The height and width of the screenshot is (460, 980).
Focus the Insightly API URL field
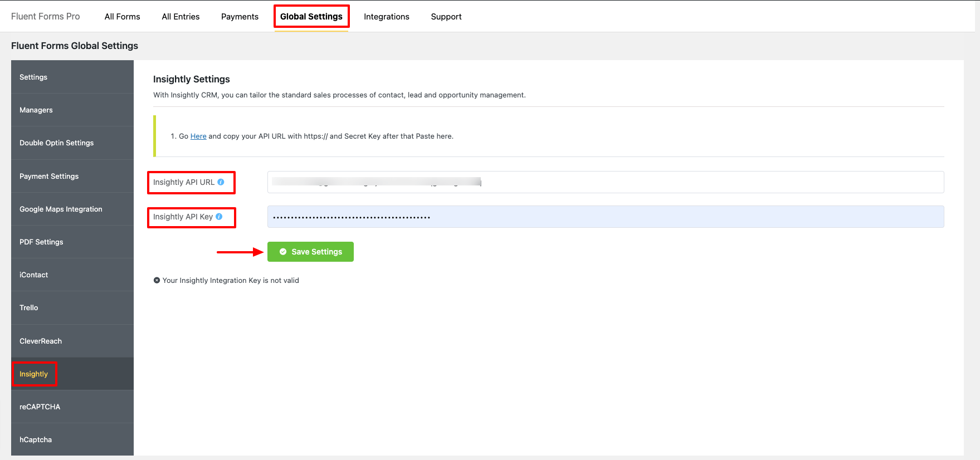point(606,182)
